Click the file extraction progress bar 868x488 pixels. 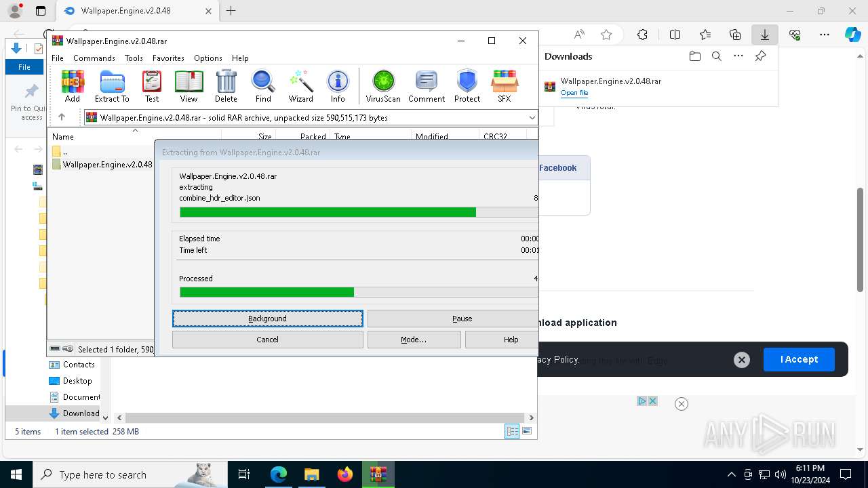click(x=359, y=212)
